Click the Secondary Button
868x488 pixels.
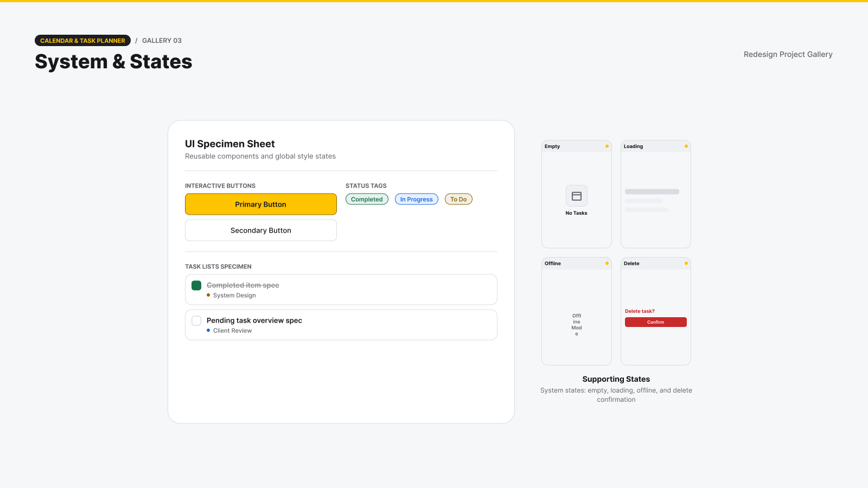tap(261, 230)
